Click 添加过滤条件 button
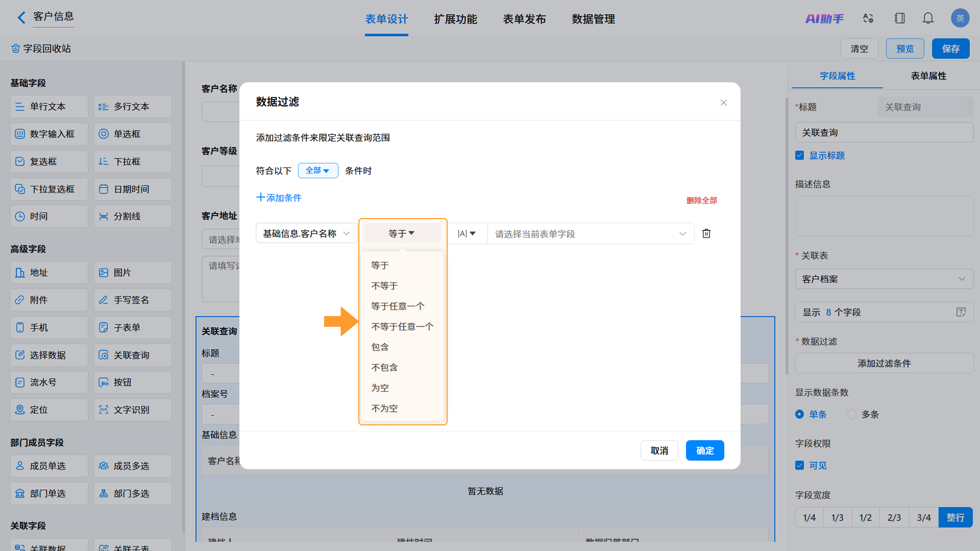The width and height of the screenshot is (980, 551). click(x=884, y=363)
